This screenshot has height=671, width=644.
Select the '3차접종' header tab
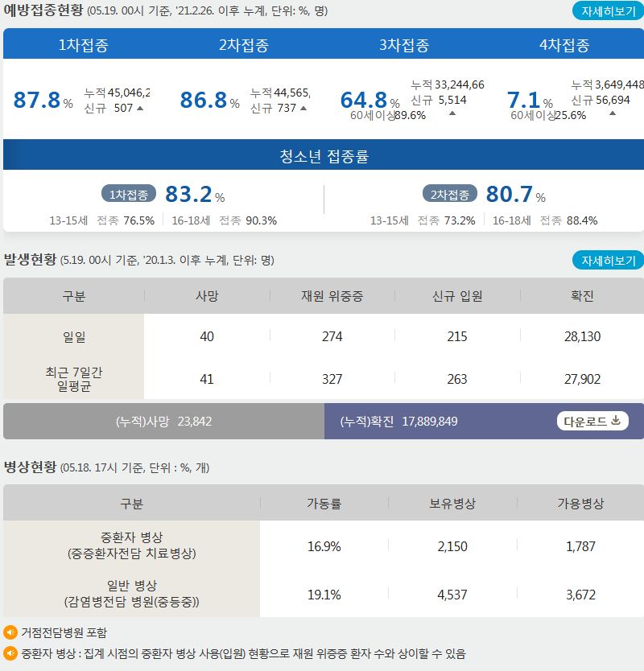click(x=404, y=44)
